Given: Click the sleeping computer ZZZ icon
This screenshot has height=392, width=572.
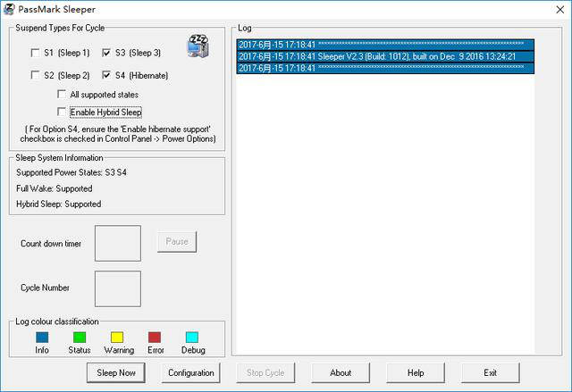Looking at the screenshot, I should click(198, 46).
